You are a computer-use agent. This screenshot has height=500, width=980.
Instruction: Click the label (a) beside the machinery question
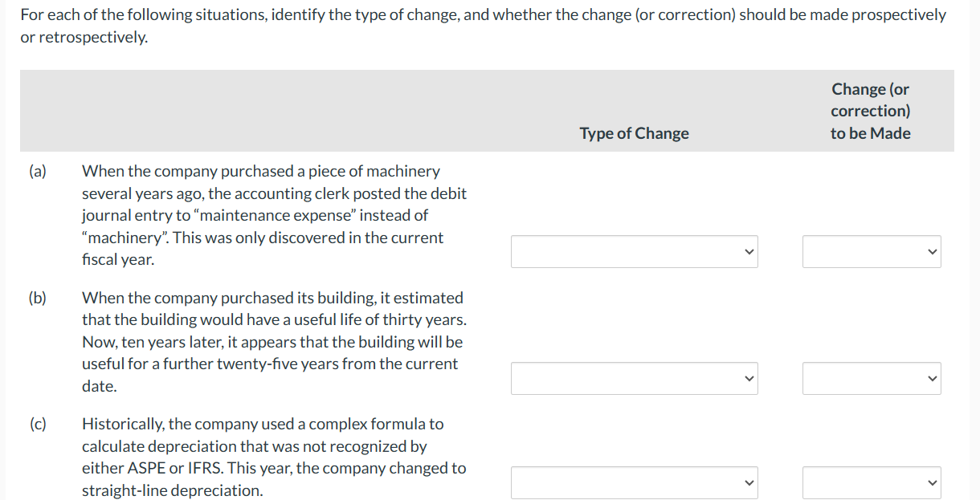pos(38,170)
